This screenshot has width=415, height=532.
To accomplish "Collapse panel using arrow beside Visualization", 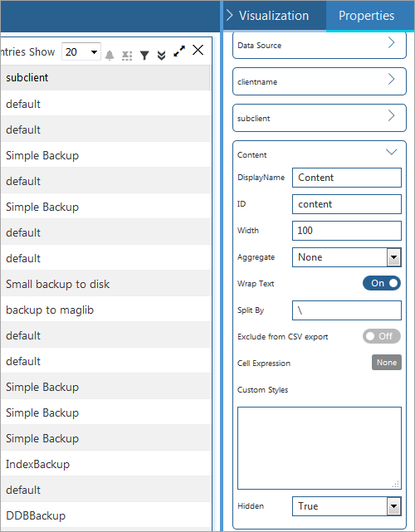I will [230, 15].
